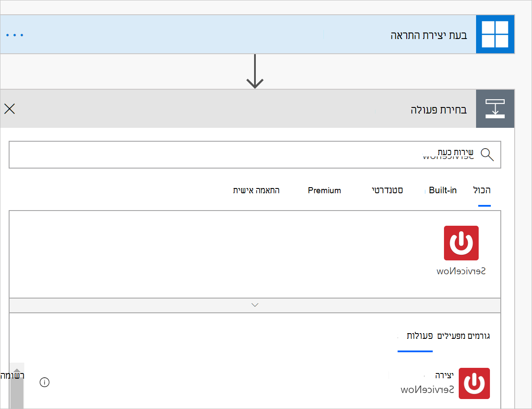Switch to the סטנדרטי tab
This screenshot has width=532, height=409.
tap(387, 190)
